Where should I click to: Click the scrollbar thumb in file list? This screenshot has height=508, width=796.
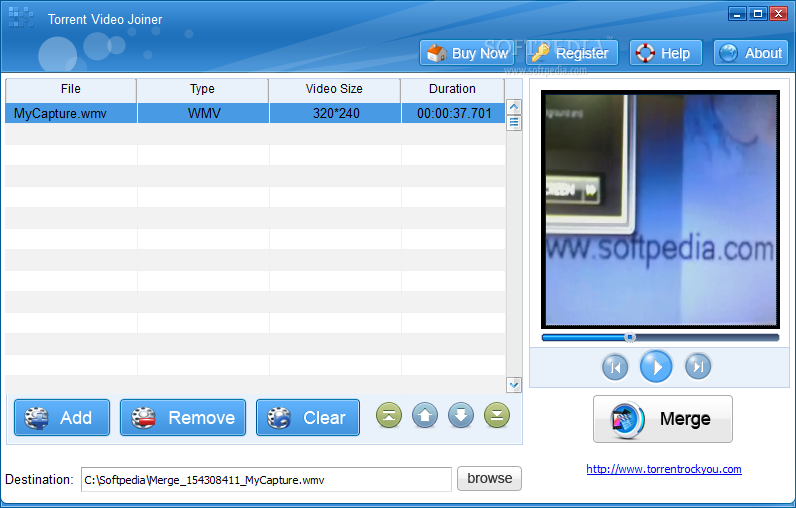point(514,123)
